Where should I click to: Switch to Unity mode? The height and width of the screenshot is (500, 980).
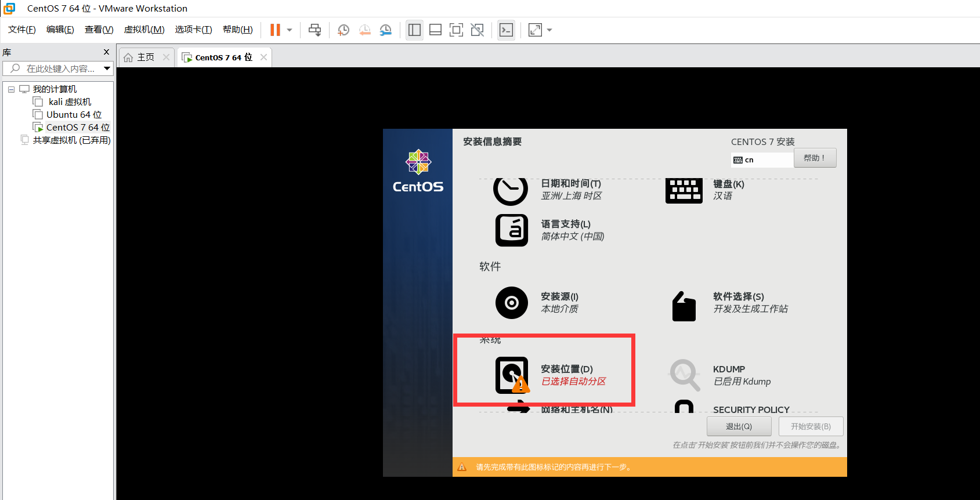pyautogui.click(x=477, y=30)
